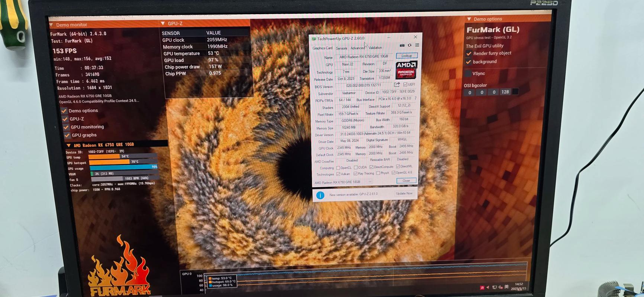Collapse the Demo monitor panel
This screenshot has height=297, width=644.
click(51, 25)
